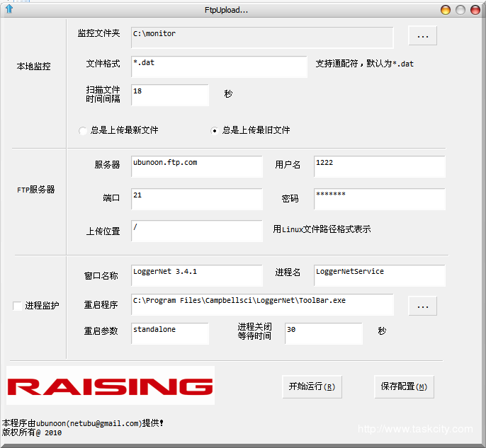The width and height of the screenshot is (486, 448).
Task: Browse for restart program with ... button
Action: (x=422, y=306)
